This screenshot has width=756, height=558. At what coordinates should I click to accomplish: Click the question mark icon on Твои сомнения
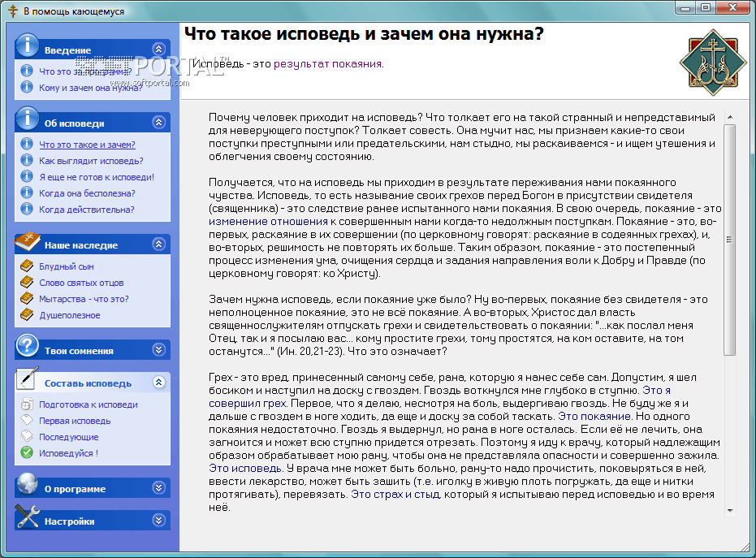pos(27,346)
